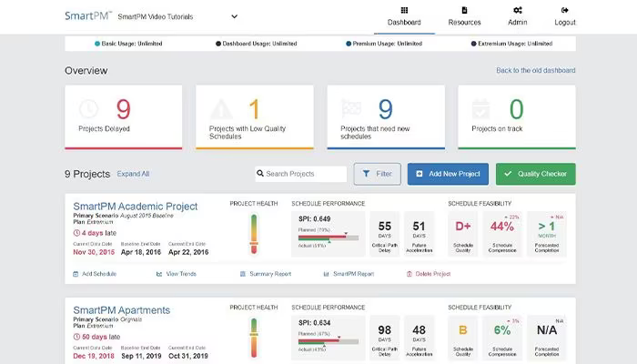The image size is (637, 364).
Task: Click the 44% Schedule Compression tile
Action: (x=502, y=234)
